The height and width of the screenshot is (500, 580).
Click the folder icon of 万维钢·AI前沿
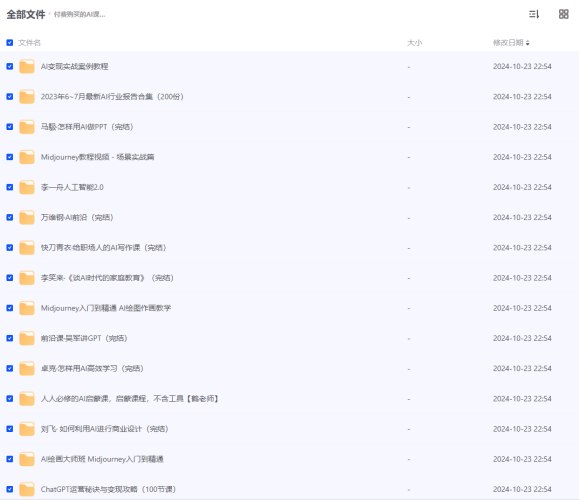click(x=27, y=217)
